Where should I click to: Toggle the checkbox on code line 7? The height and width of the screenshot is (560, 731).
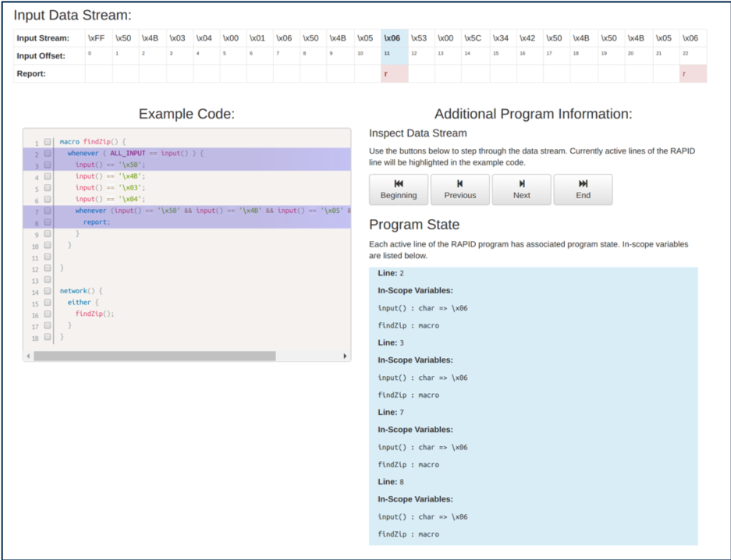coord(48,211)
